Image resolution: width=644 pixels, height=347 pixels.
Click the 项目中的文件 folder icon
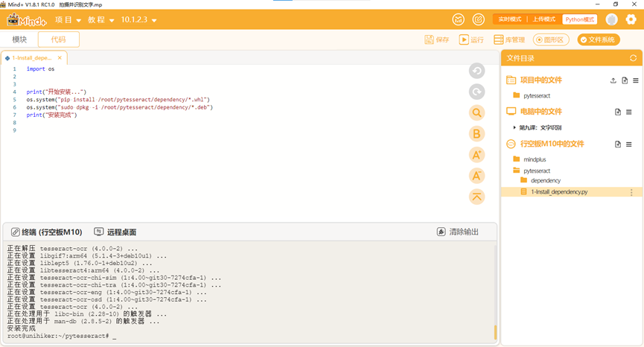pos(511,80)
